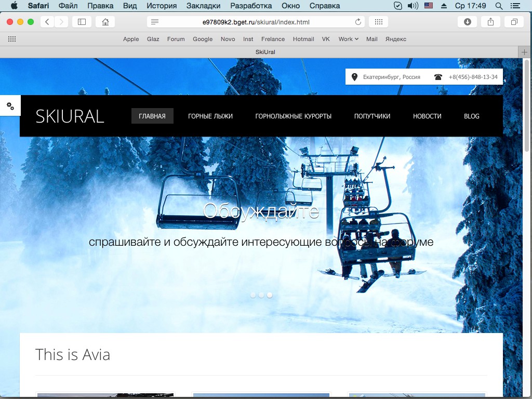The width and height of the screenshot is (532, 399).
Task: Click the telephone icon
Action: 438,77
